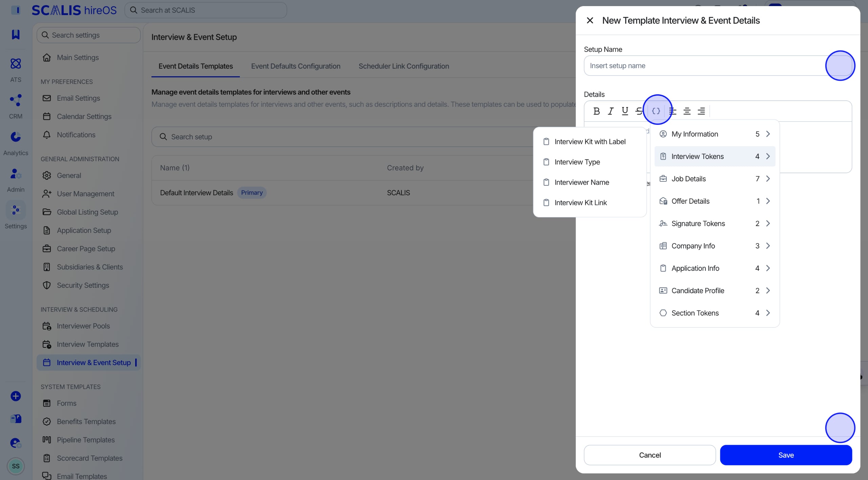
Task: Open Forms system template
Action: (88, 403)
